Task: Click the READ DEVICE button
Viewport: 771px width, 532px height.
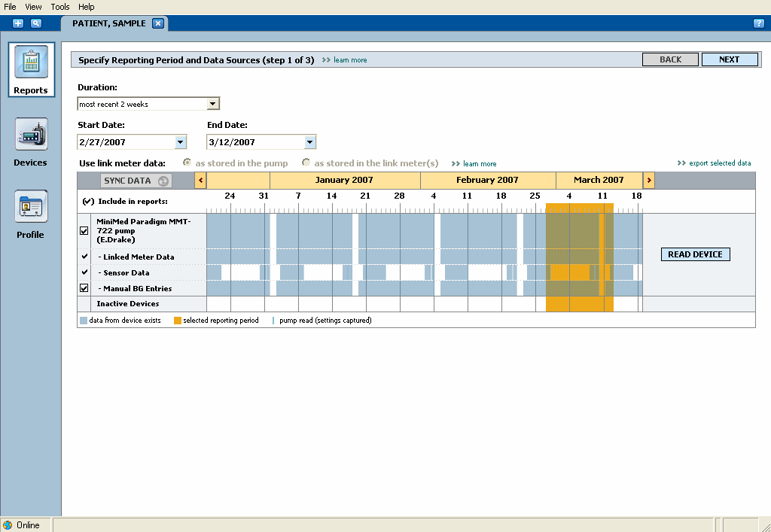Action: [x=695, y=254]
